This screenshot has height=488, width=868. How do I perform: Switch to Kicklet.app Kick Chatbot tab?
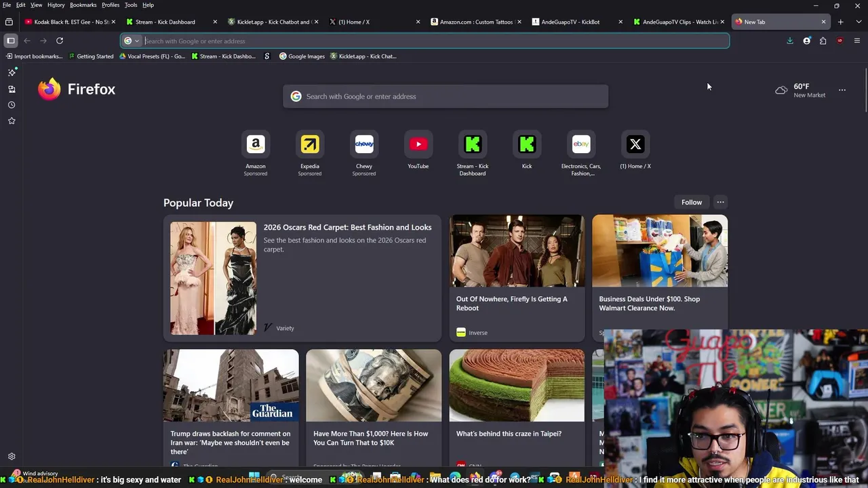tap(273, 22)
